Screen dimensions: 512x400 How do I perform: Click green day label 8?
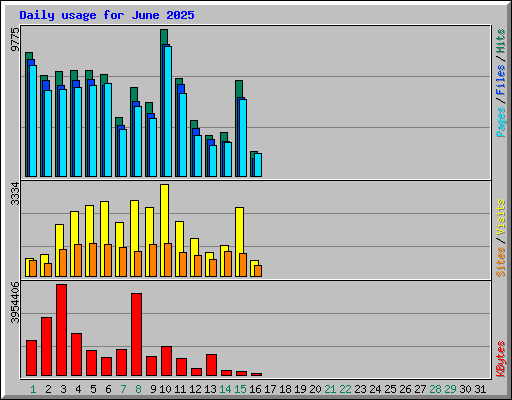(138, 389)
